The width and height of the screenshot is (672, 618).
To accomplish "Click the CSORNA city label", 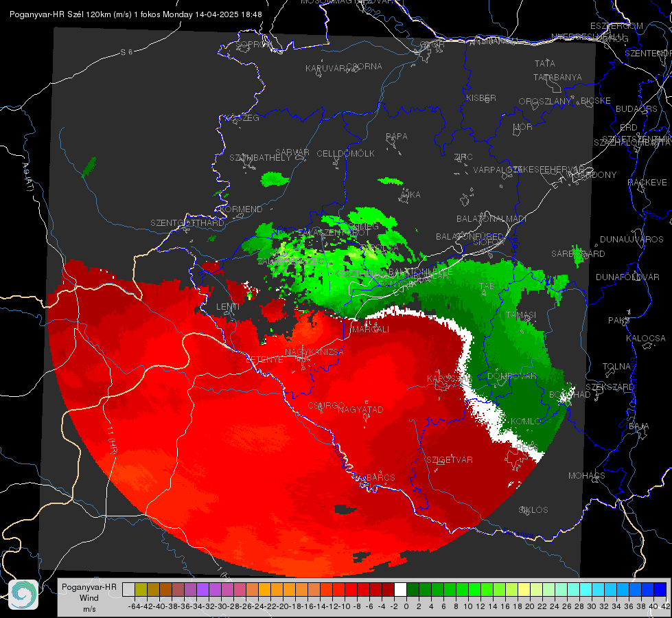I will pos(364,67).
